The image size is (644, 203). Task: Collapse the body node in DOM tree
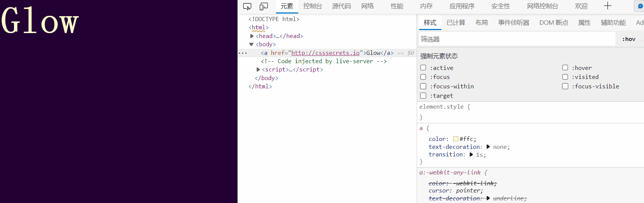(x=251, y=44)
